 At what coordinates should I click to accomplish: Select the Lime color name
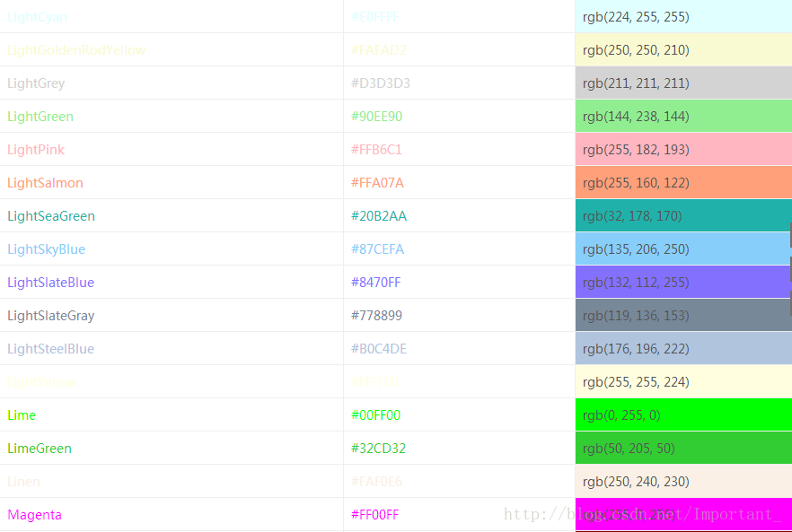coord(22,415)
